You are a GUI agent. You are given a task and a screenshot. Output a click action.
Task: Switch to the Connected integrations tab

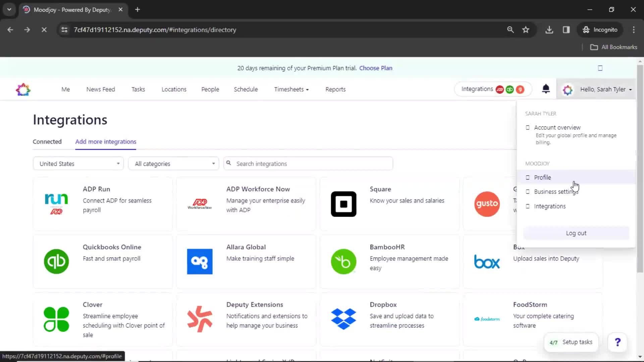(47, 141)
